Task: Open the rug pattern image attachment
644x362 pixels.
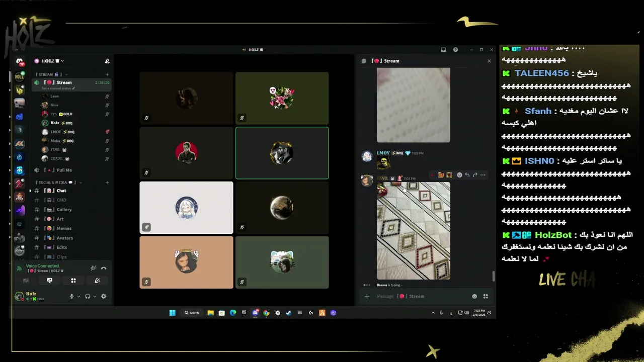Action: [x=414, y=231]
